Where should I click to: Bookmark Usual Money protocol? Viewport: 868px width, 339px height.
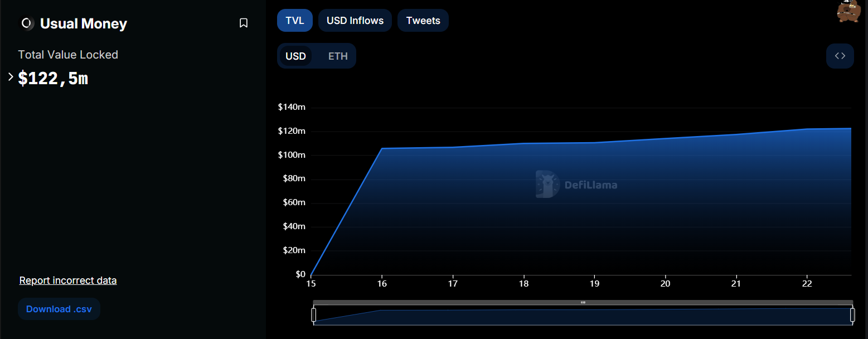(244, 22)
